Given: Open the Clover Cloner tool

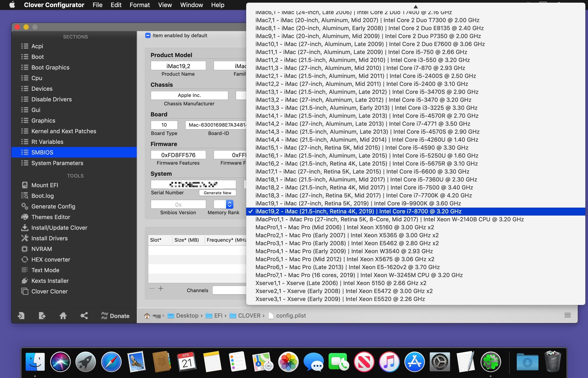Looking at the screenshot, I should tap(74, 291).
